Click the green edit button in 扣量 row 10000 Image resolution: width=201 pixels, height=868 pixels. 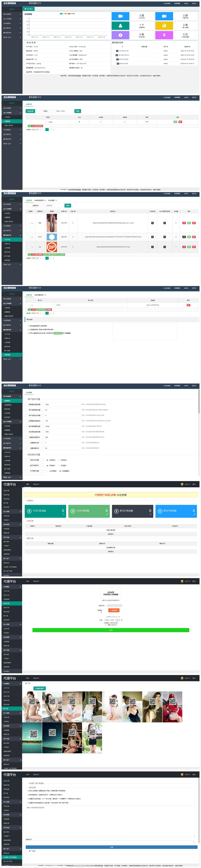coord(175,122)
